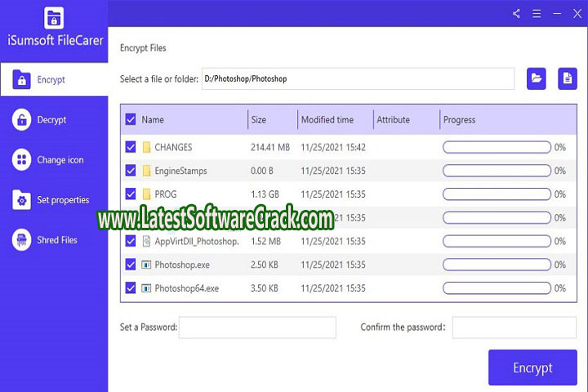Sort by the Size column header
The image size is (588, 392).
coord(259,120)
